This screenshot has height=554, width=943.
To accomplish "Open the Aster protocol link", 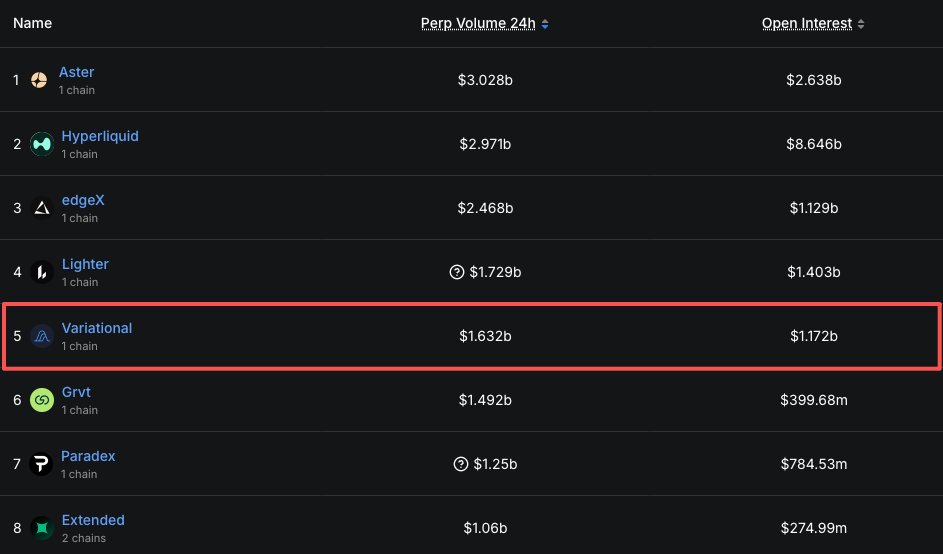I will tap(76, 72).
